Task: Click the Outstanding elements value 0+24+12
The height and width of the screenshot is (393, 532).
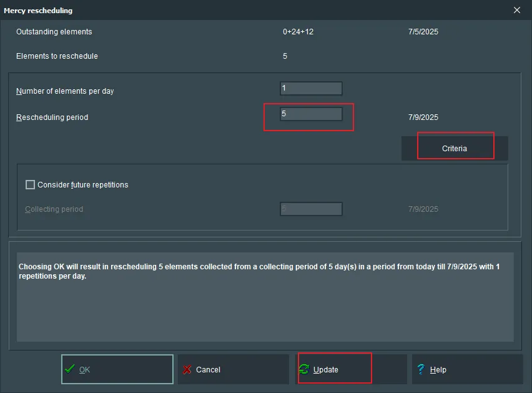Action: tap(298, 32)
